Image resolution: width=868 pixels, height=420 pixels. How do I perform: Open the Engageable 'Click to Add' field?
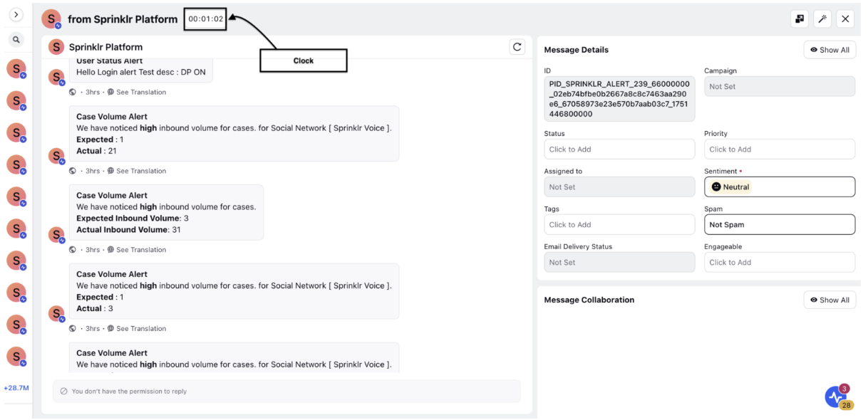(780, 262)
